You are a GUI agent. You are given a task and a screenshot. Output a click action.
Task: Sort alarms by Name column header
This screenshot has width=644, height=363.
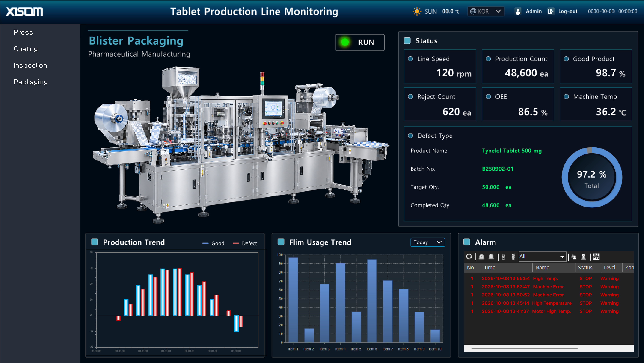pyautogui.click(x=554, y=268)
